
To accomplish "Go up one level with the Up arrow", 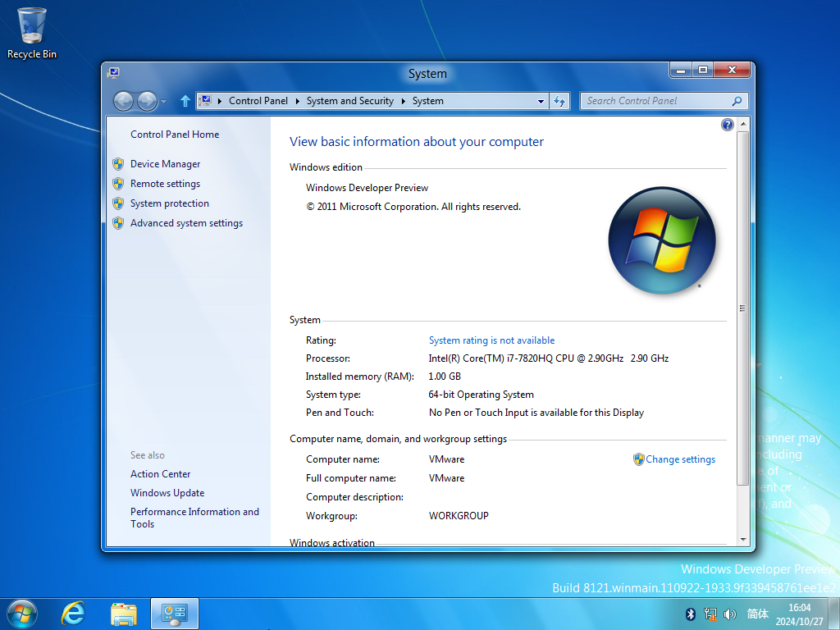I will coord(185,101).
